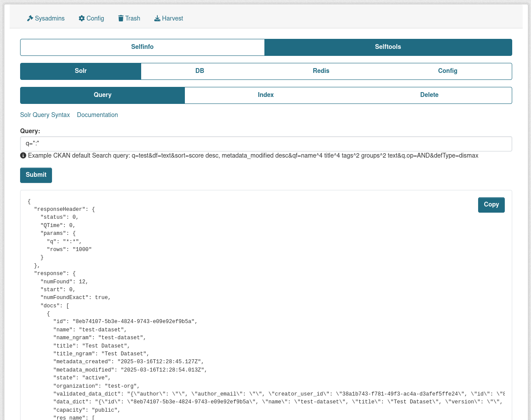Click the "validated_data_dict" line

click(x=279, y=394)
